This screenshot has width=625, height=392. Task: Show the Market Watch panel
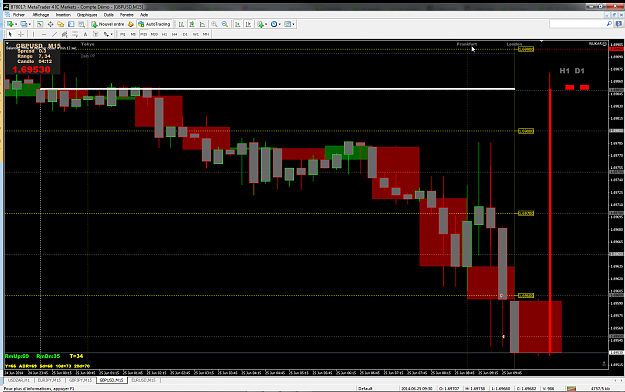(x=40, y=24)
